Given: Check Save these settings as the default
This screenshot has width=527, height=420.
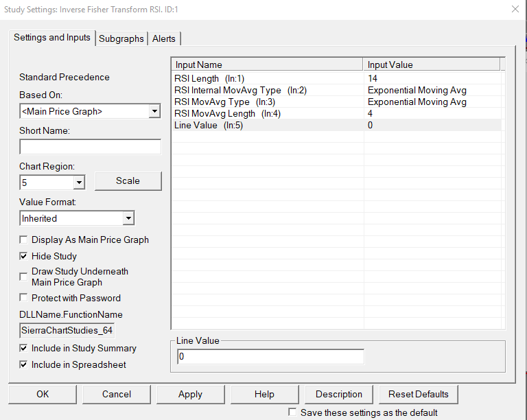Looking at the screenshot, I should [293, 412].
